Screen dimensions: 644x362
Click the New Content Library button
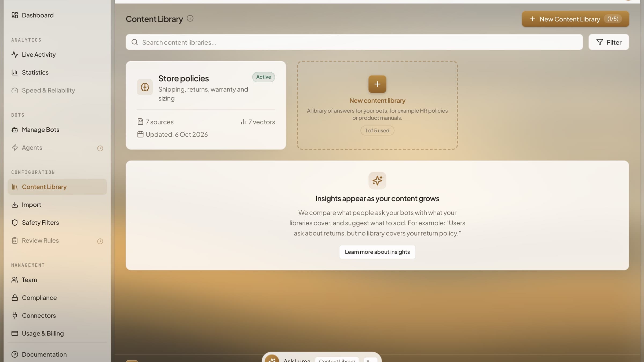coord(575,19)
